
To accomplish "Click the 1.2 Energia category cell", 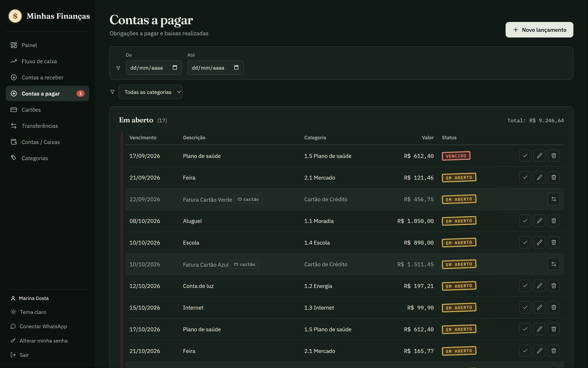I will [x=318, y=286].
